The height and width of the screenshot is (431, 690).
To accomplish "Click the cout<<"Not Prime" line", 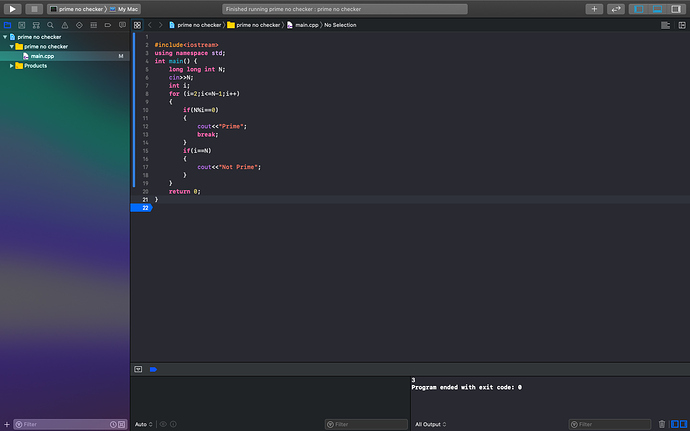I will point(229,167).
